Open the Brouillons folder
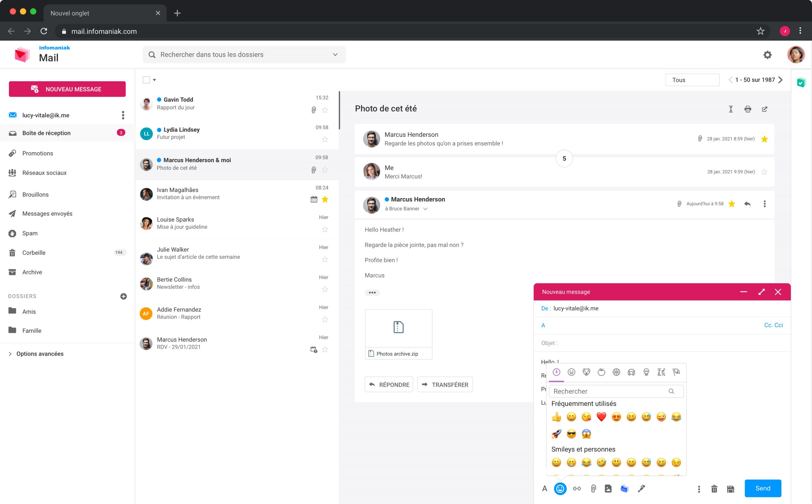Viewport: 812px width, 504px height. (35, 194)
